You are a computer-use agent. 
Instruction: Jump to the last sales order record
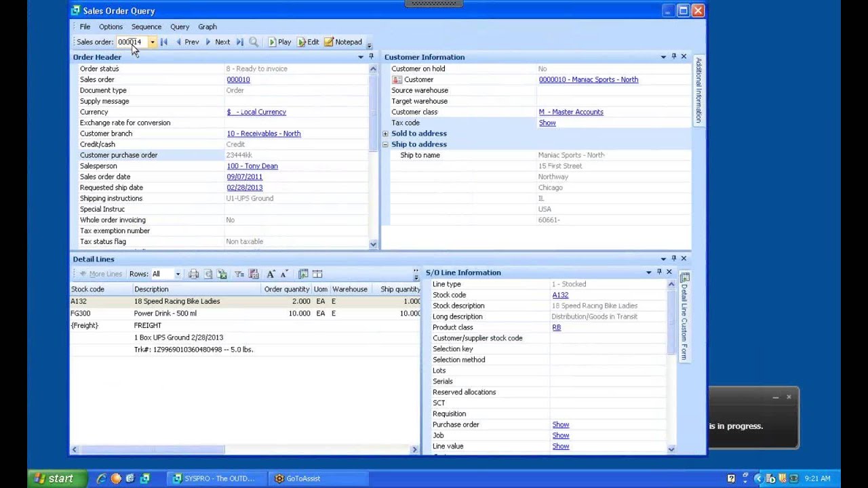pos(239,42)
